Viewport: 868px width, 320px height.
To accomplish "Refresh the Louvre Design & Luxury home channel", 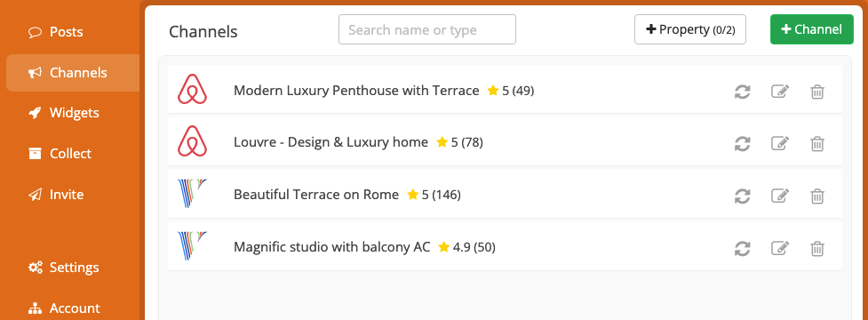I will click(x=742, y=143).
